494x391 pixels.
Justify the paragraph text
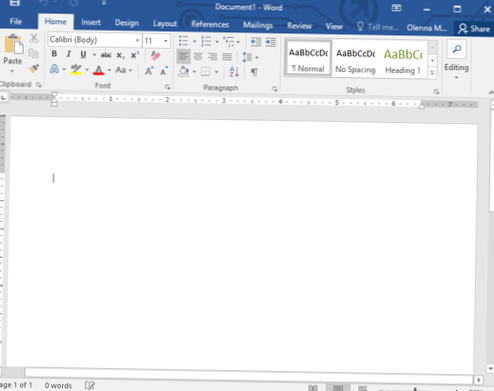tap(227, 57)
